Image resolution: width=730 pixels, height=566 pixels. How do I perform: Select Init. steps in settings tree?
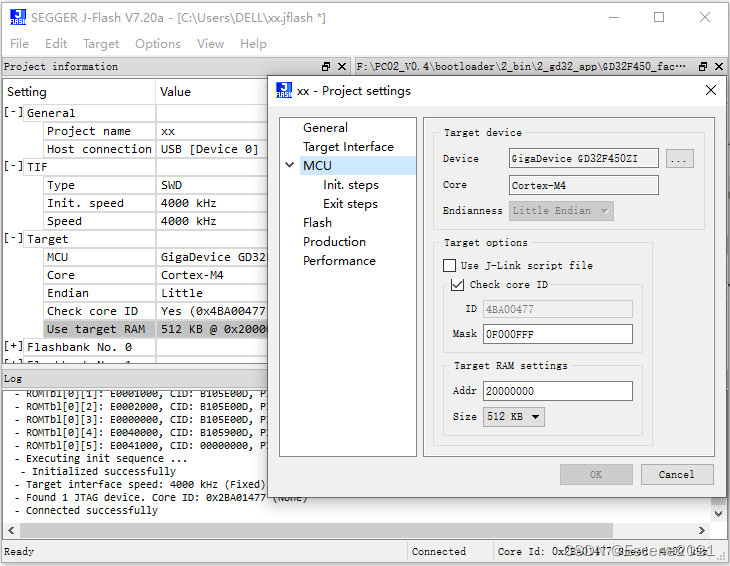point(351,185)
